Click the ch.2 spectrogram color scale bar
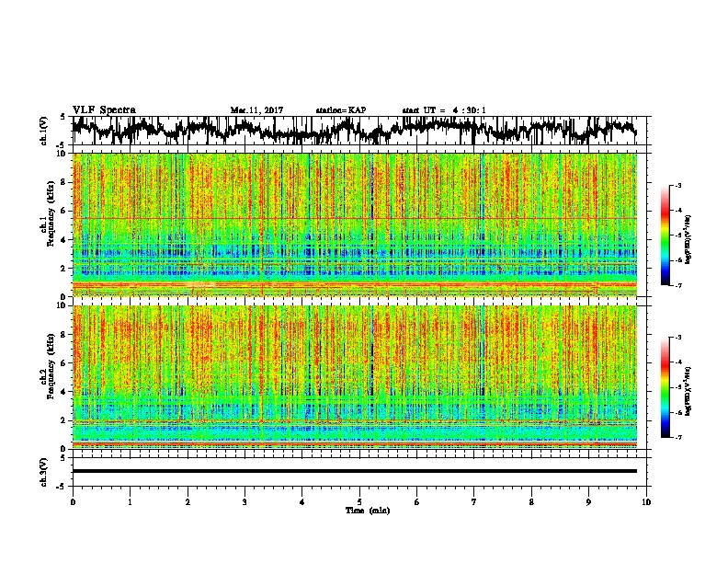Image resolution: width=728 pixels, height=563 pixels. point(665,387)
